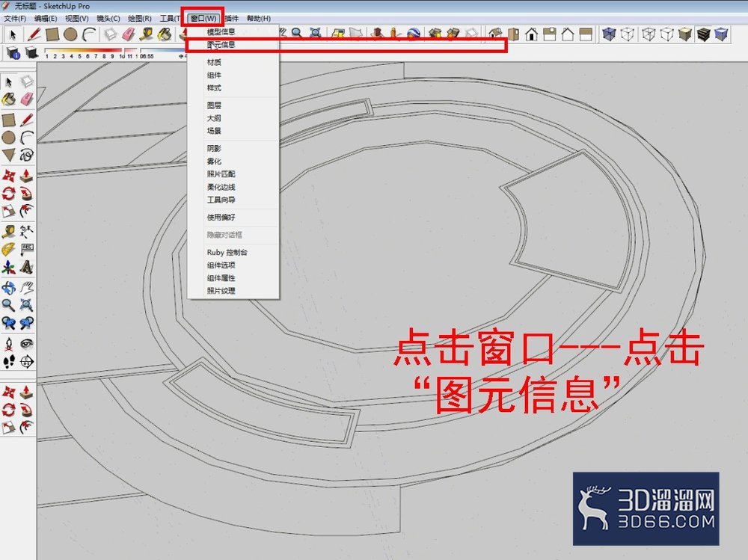
Task: Enable Monochrome face style
Action: 721,34
